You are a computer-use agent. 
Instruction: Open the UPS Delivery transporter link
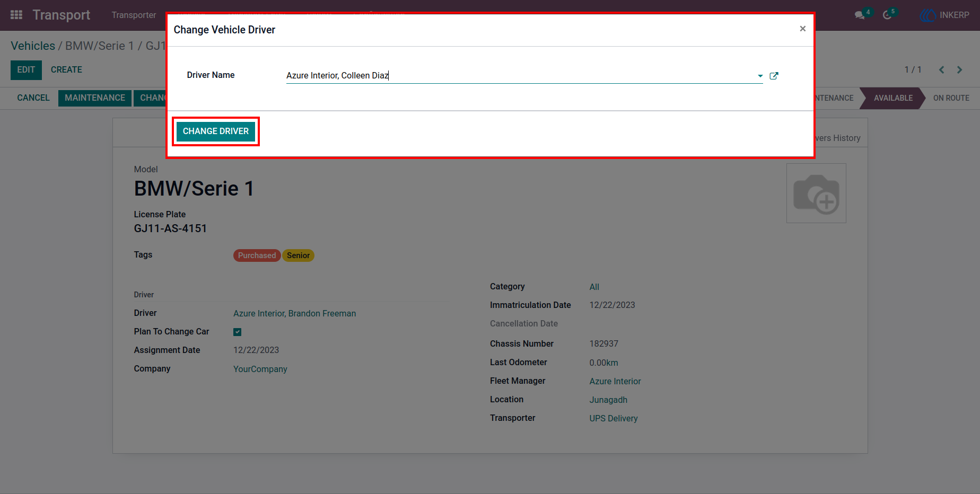click(614, 419)
